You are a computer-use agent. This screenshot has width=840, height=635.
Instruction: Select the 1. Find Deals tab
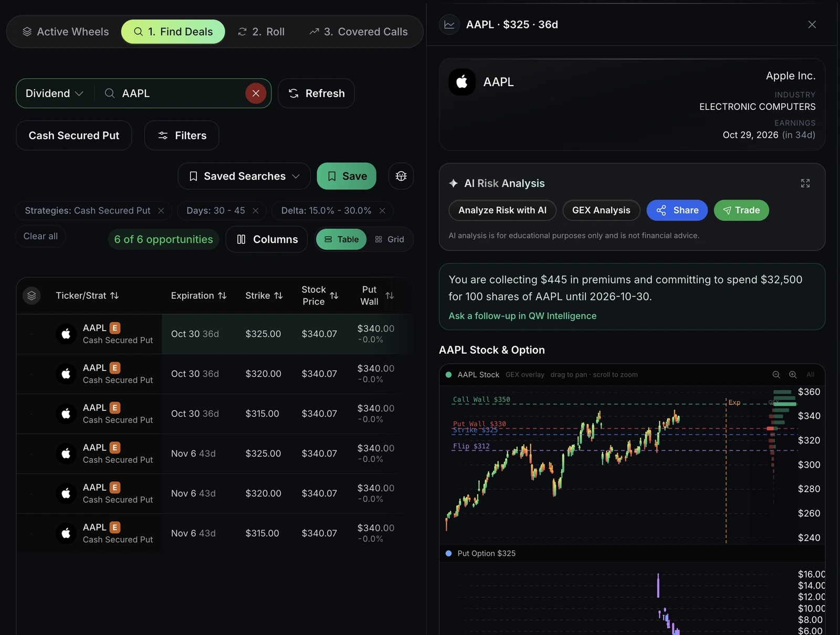[x=173, y=31]
